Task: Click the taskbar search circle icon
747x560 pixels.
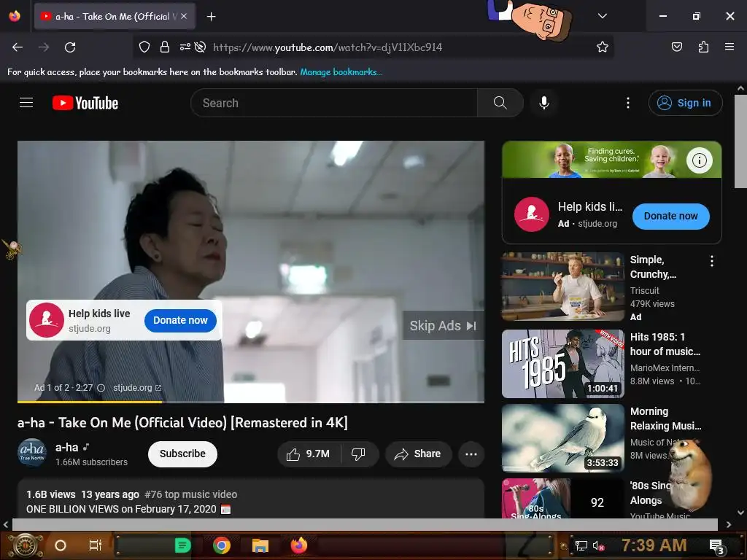Action: point(61,545)
